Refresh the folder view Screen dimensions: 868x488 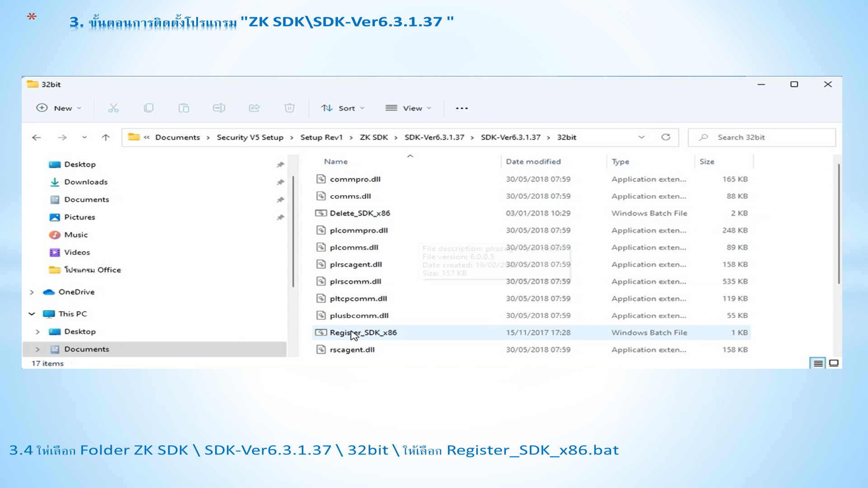[x=665, y=137]
